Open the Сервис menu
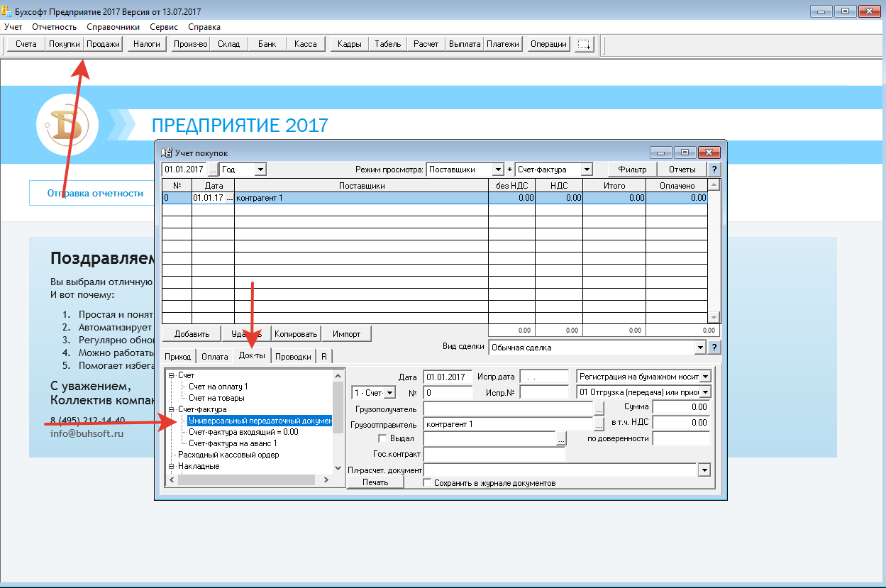 pos(164,27)
